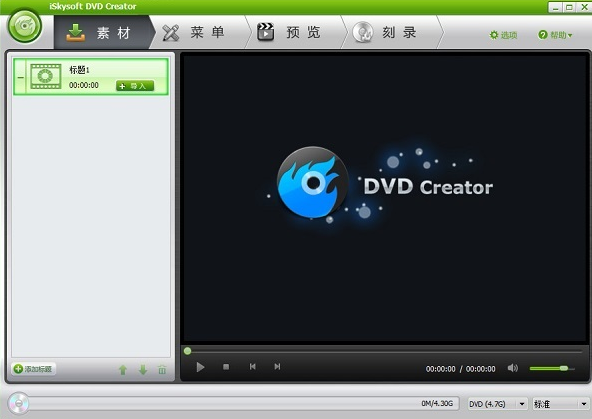This screenshot has height=419, width=592.
Task: Open 选项 settings with gear icon
Action: coord(503,35)
